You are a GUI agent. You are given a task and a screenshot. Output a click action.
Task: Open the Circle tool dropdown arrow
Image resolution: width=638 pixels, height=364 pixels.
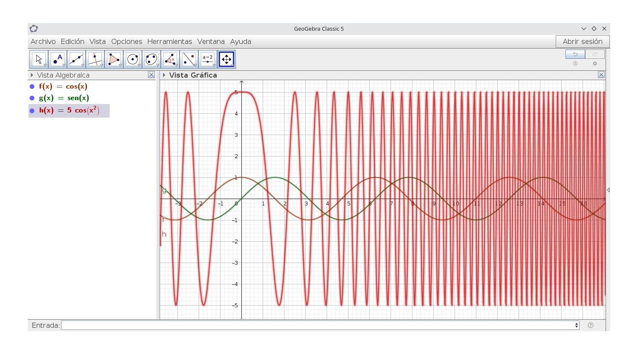[x=139, y=66]
